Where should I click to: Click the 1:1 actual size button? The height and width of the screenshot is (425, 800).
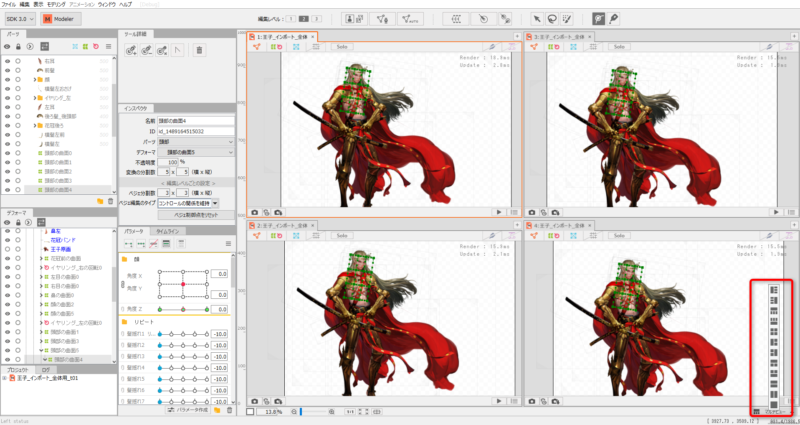pos(350,412)
